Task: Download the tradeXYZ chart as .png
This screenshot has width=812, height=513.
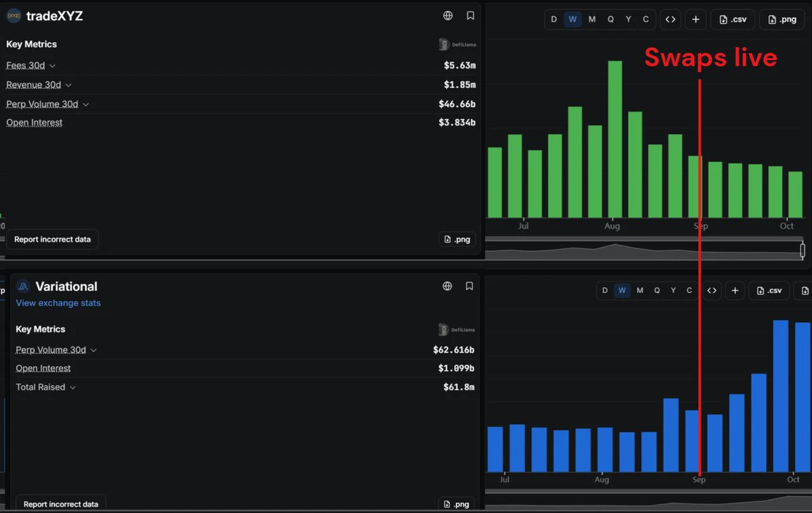Action: click(782, 19)
